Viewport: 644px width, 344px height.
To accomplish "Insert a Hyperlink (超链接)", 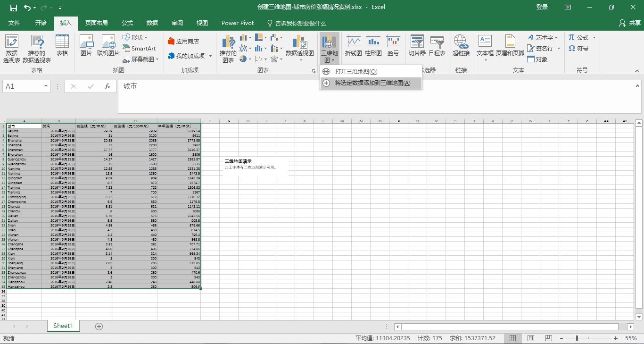I will pyautogui.click(x=461, y=46).
